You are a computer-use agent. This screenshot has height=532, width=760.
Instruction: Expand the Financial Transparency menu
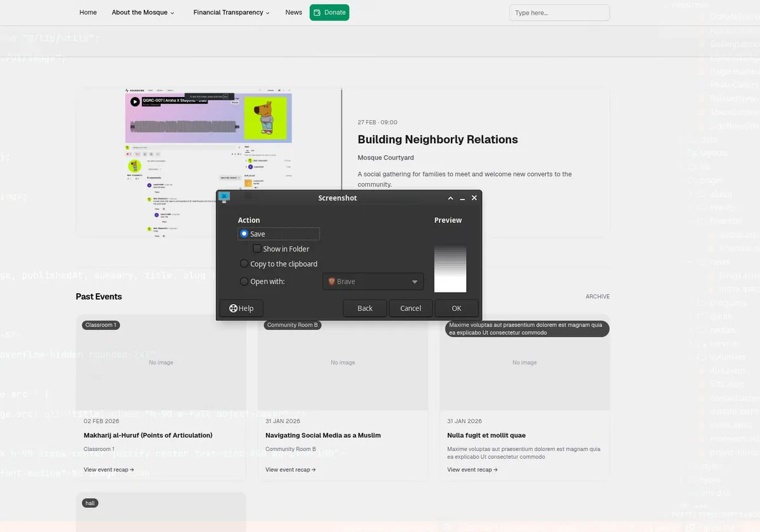tap(231, 13)
